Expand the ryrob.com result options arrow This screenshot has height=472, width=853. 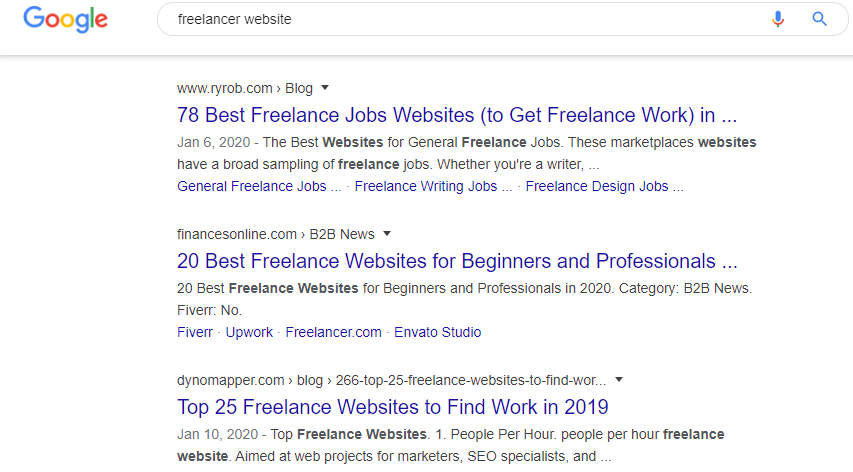coord(325,87)
